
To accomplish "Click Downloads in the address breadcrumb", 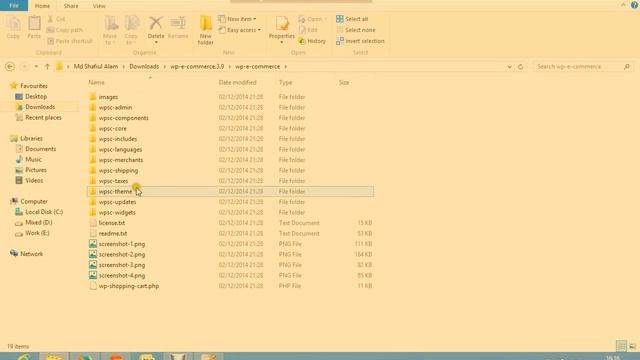I will coord(144,67).
